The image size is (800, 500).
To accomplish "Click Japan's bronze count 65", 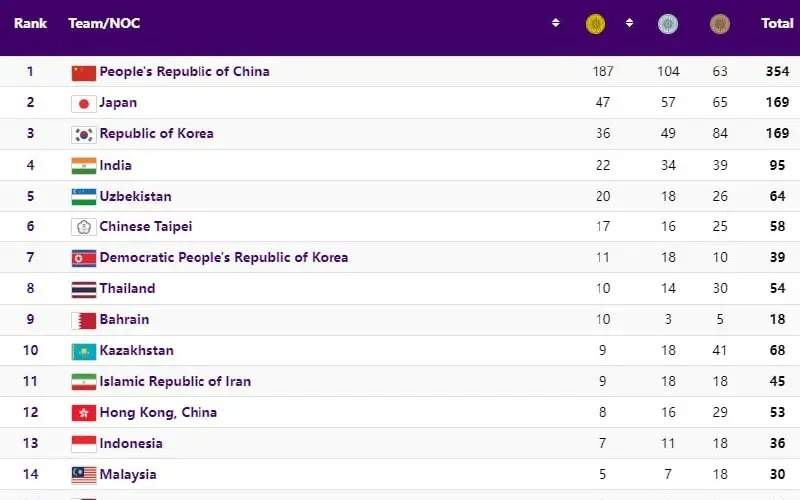I will click(x=720, y=103).
